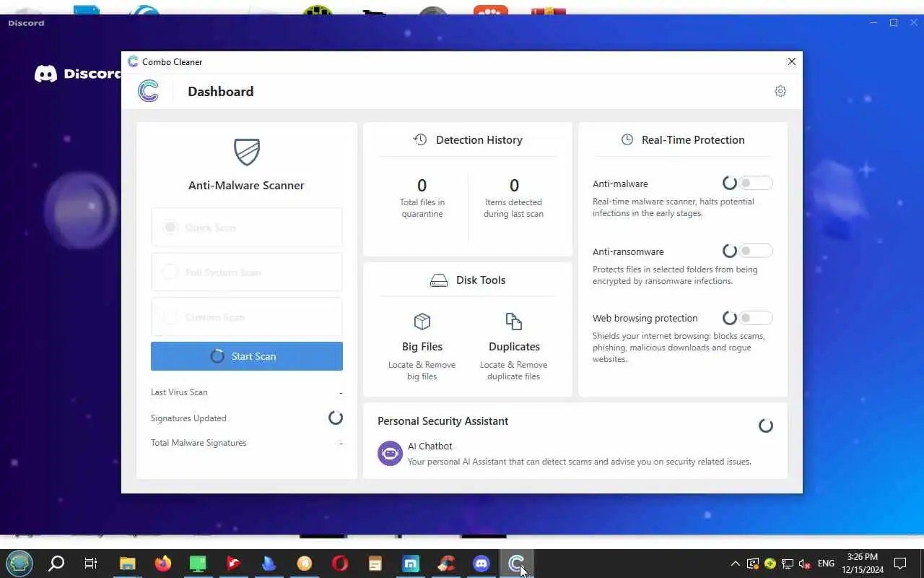The height and width of the screenshot is (578, 924).
Task: Click the Disk Tools drive icon
Action: pos(439,280)
